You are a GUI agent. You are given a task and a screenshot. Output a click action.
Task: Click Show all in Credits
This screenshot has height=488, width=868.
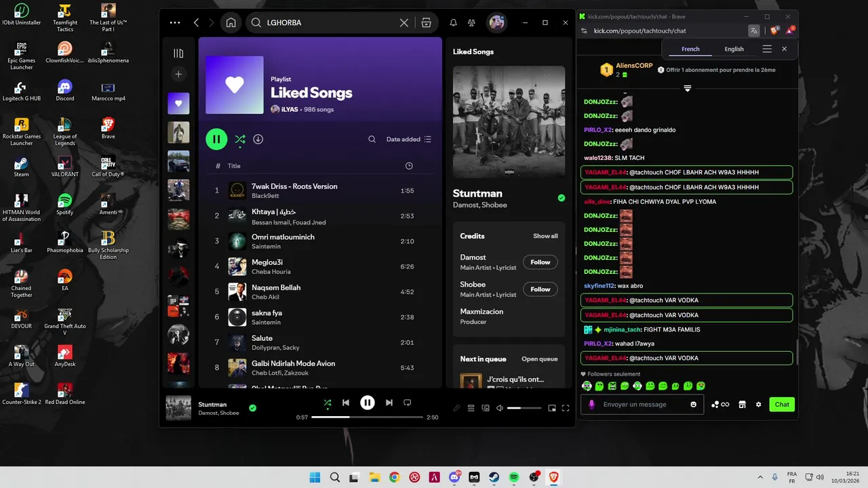[545, 236]
